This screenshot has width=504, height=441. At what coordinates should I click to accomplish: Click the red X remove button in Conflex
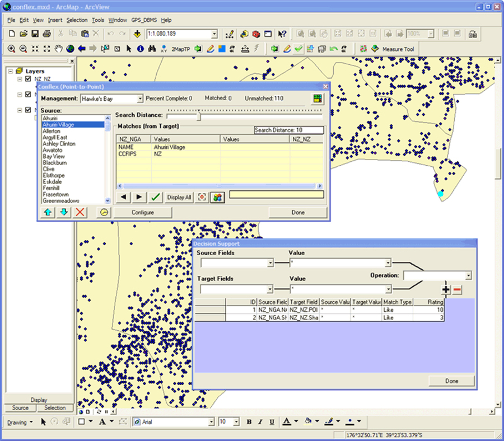click(x=80, y=212)
